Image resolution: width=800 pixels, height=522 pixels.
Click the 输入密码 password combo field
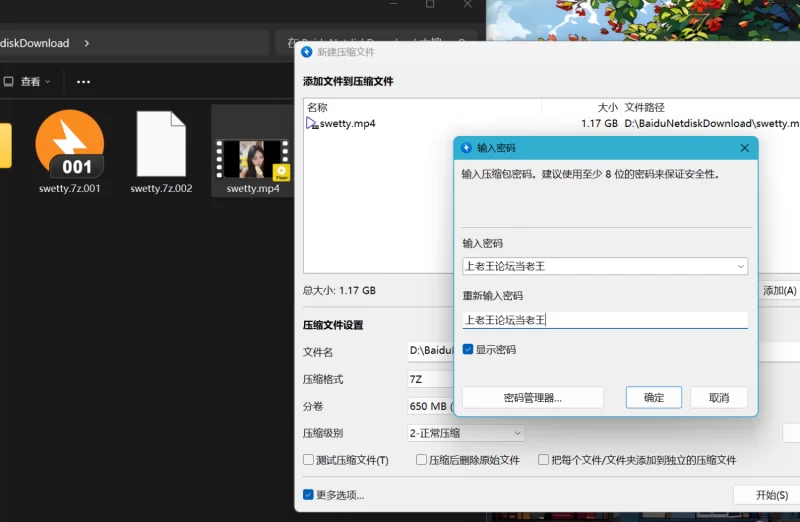point(605,266)
